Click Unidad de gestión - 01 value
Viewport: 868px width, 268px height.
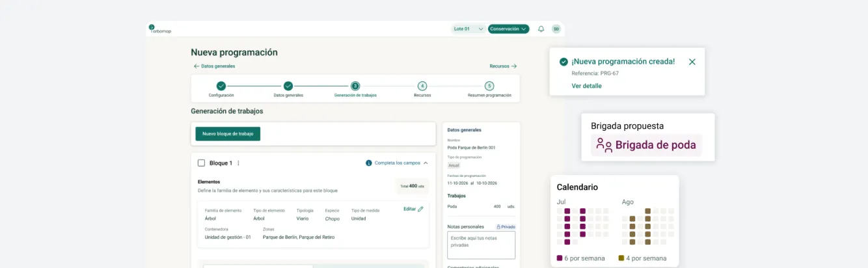coord(228,237)
